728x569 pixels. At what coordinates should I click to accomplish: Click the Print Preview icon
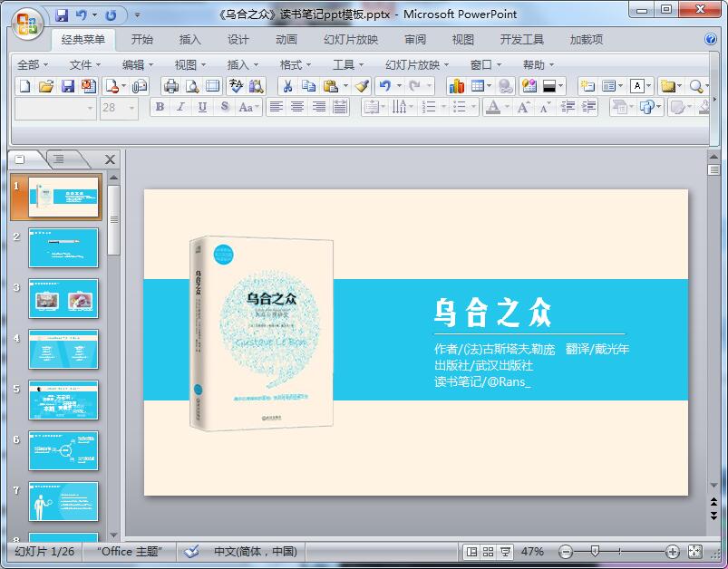tap(192, 86)
